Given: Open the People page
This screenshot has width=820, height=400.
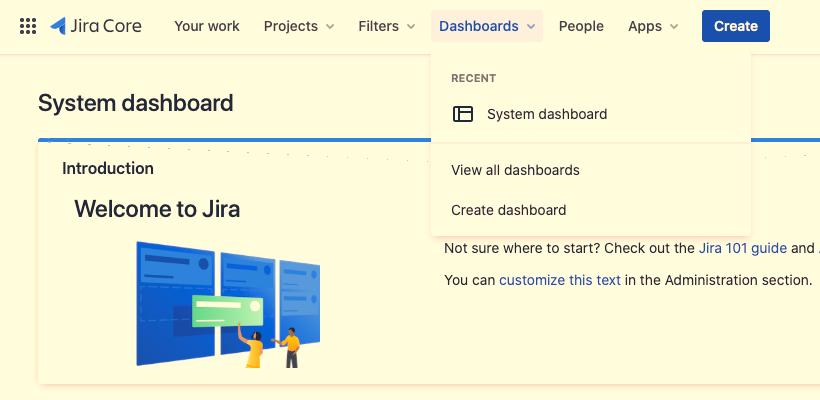Looking at the screenshot, I should (581, 26).
